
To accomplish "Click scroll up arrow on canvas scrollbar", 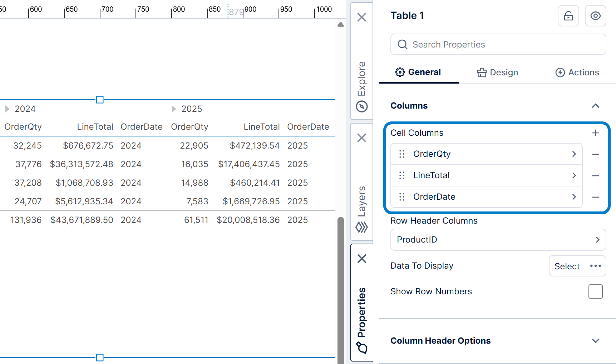I will click(341, 24).
